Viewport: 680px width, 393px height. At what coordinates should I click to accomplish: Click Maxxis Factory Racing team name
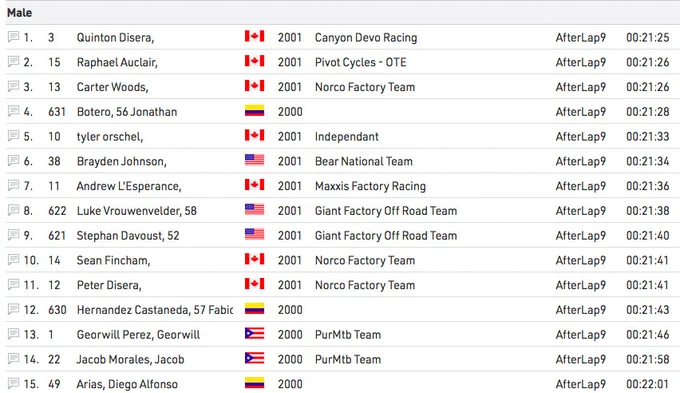(x=370, y=186)
